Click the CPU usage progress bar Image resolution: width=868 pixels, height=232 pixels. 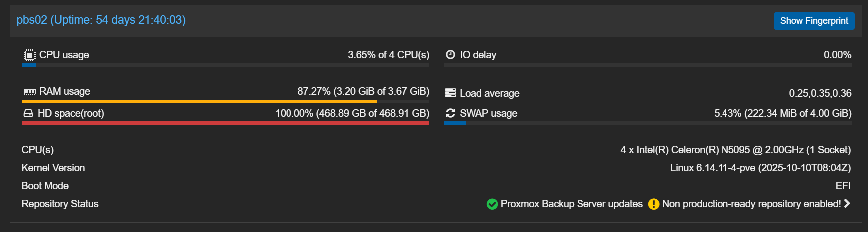click(225, 65)
